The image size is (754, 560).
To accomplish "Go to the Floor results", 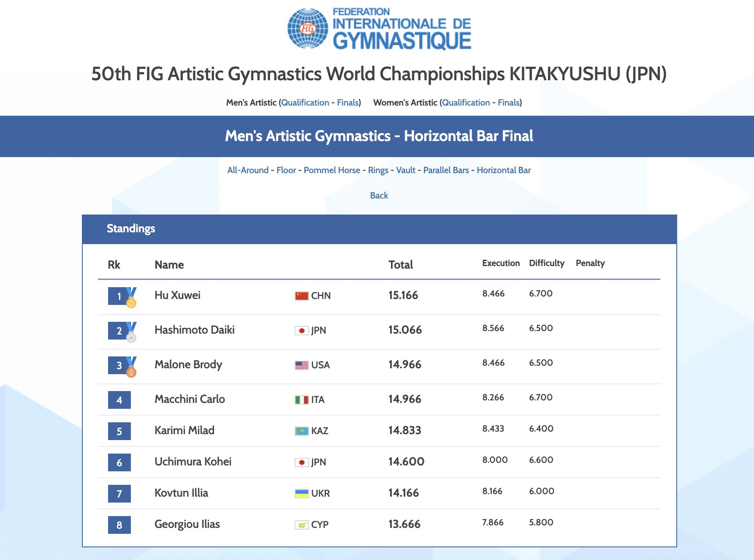I will [x=286, y=170].
